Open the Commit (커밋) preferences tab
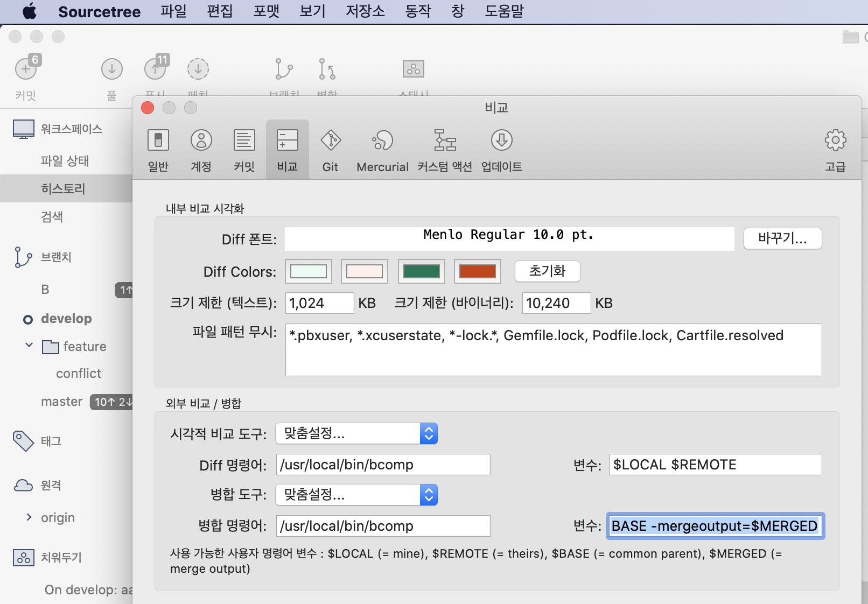The width and height of the screenshot is (868, 604). pyautogui.click(x=244, y=150)
